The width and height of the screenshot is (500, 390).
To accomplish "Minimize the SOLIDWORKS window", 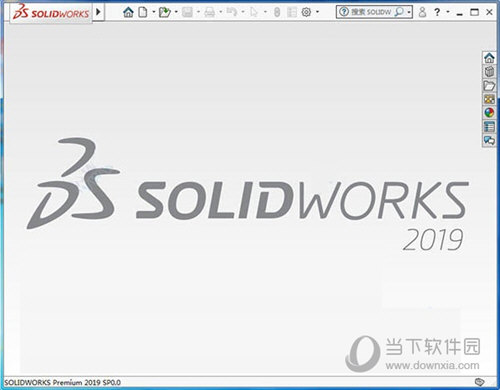I will pyautogui.click(x=460, y=13).
